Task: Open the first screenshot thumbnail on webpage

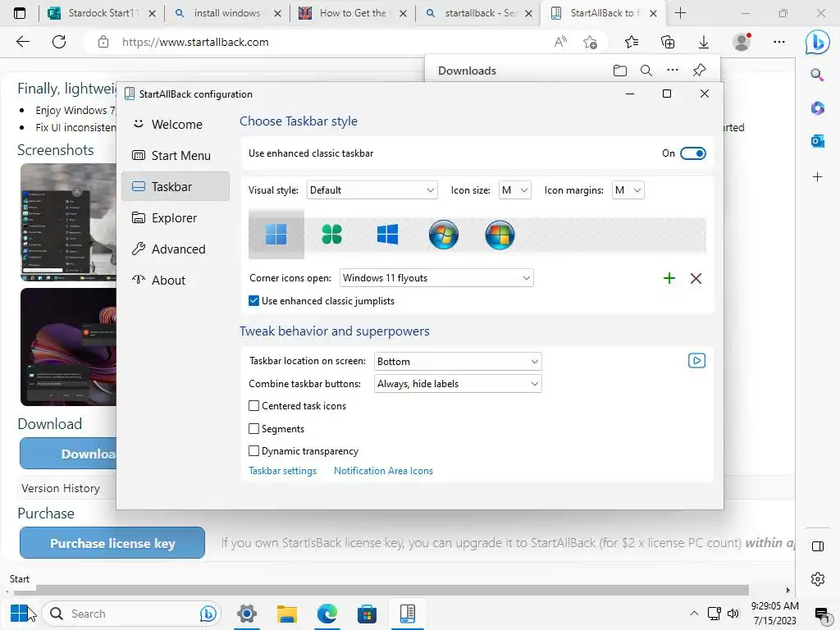Action: pyautogui.click(x=68, y=222)
